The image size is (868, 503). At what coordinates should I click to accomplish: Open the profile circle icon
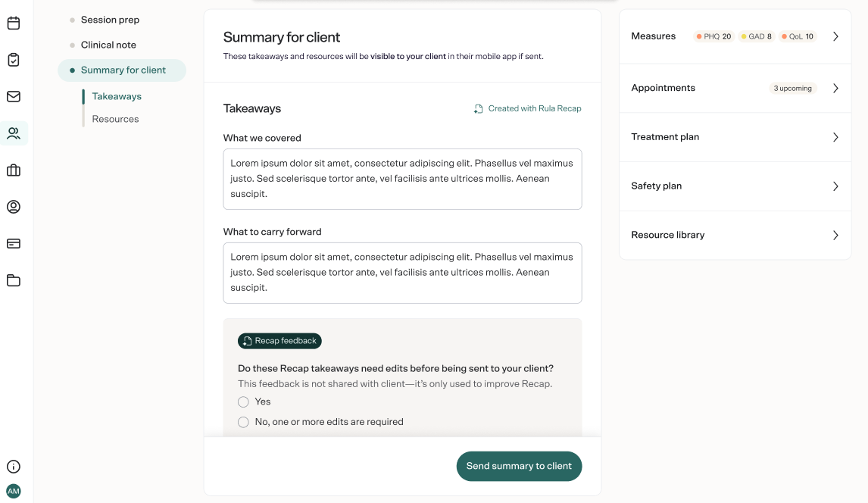click(14, 207)
